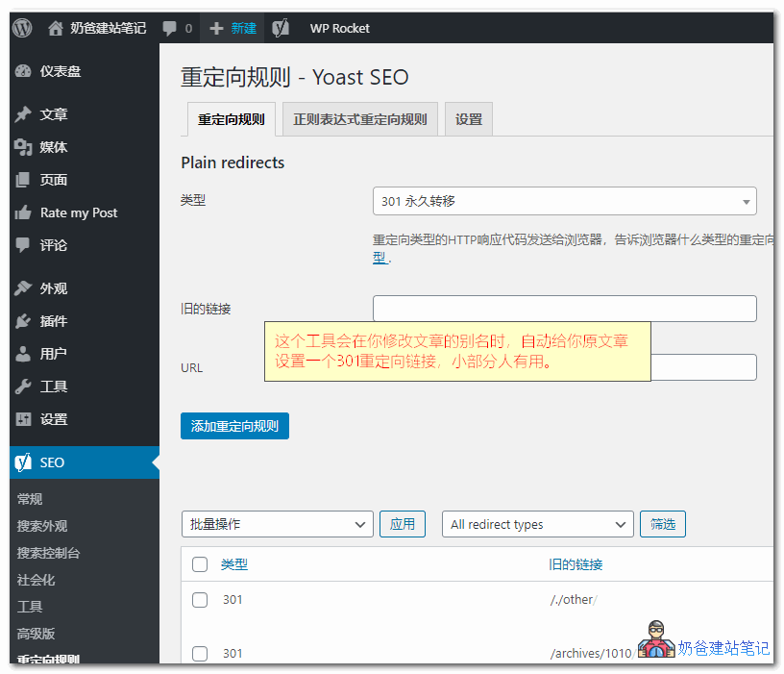Open the comments bubble showing 0

[178, 28]
